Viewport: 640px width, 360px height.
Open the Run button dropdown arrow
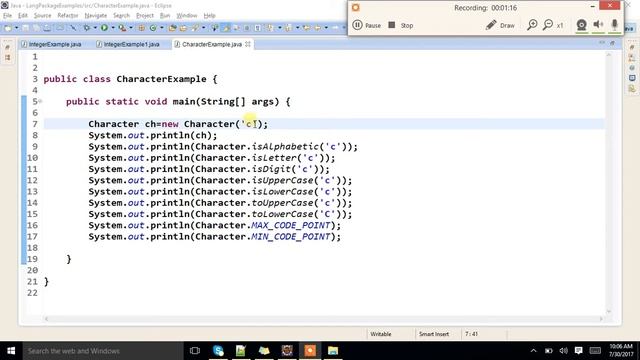tap(113, 28)
